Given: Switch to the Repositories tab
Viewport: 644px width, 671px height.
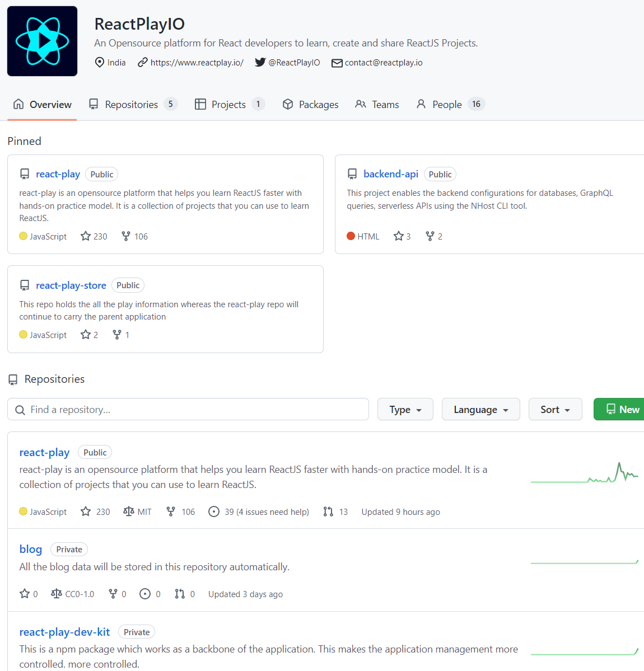Looking at the screenshot, I should point(132,104).
